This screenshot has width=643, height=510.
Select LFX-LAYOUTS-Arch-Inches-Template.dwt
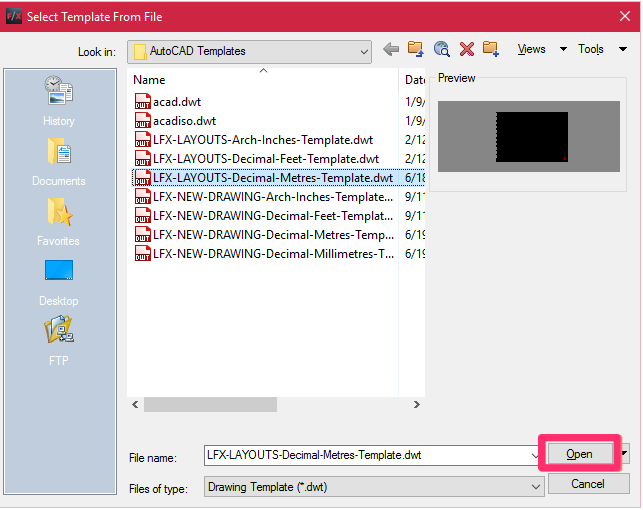point(263,140)
